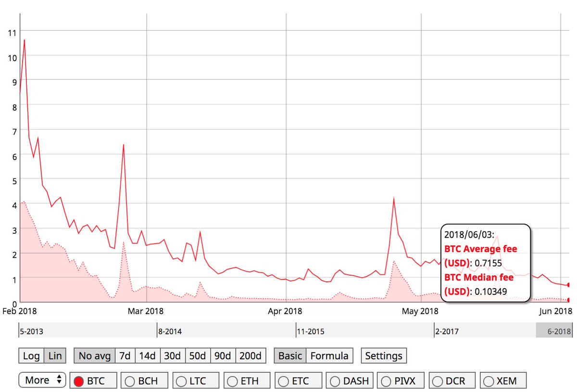Apply 50d moving average
The image size is (577, 392).
[x=198, y=356]
